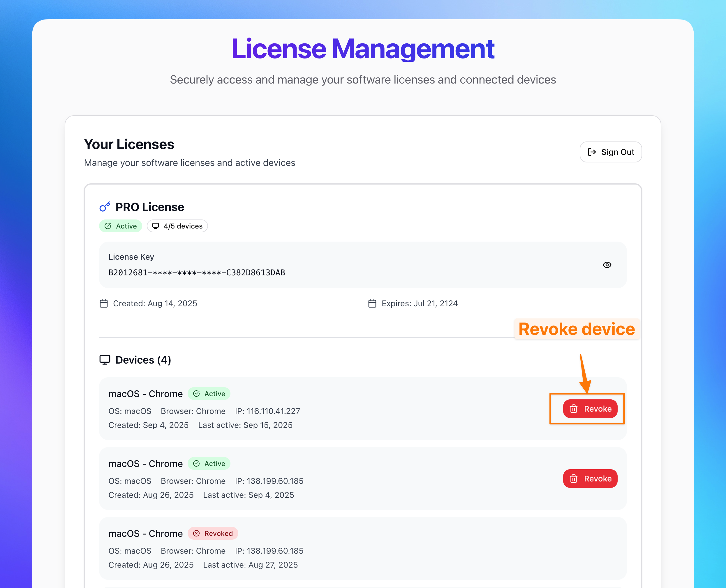This screenshot has height=588, width=726.
Task: Click the 4/5 devices badge
Action: (x=177, y=226)
